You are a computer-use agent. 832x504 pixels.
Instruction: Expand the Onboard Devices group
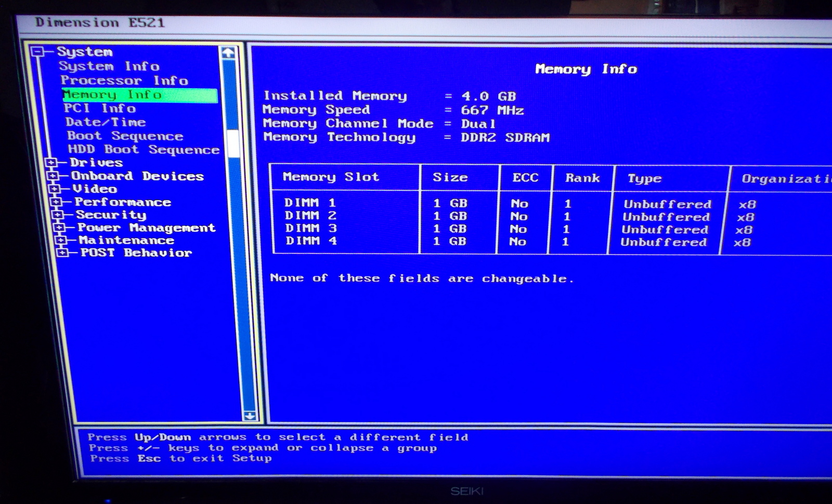[x=53, y=176]
